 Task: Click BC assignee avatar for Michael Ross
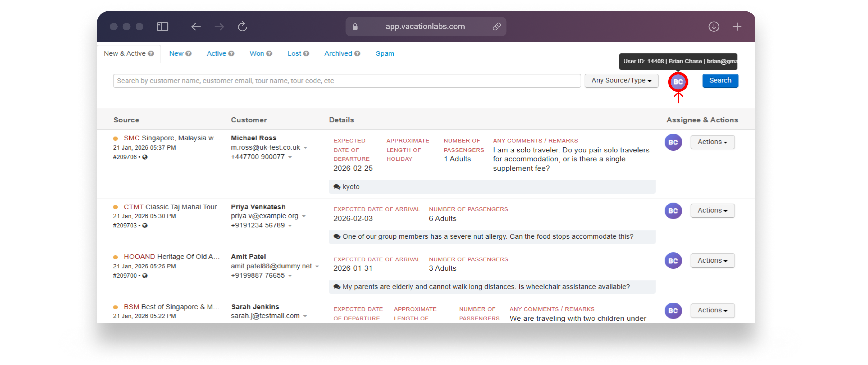(x=673, y=142)
